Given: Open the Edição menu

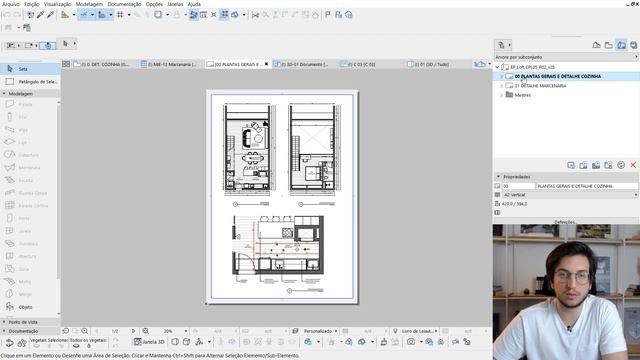Looking at the screenshot, I should click(31, 4).
